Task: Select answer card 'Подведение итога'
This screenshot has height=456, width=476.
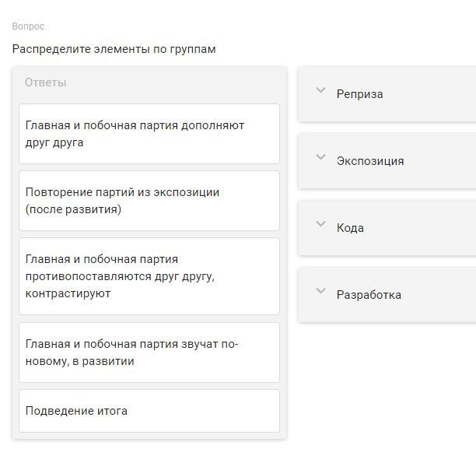Action: (x=149, y=411)
